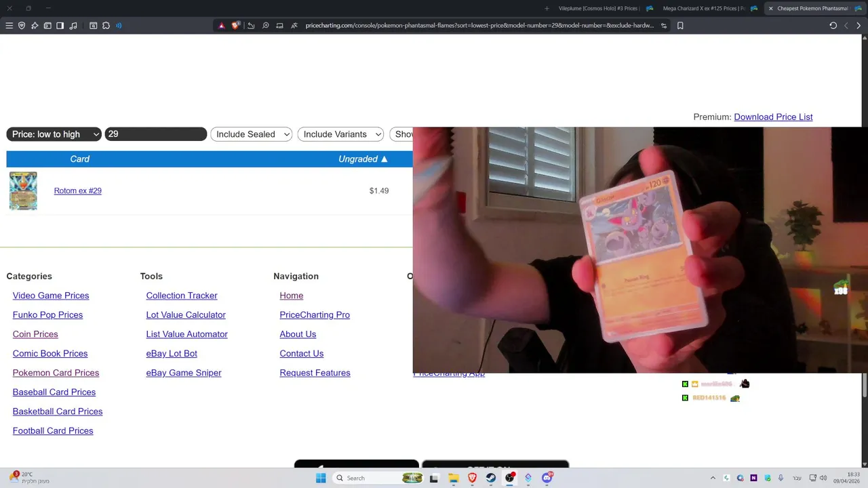Open the Price: low to high dropdown
Screen dimensions: 868x488
(x=54, y=134)
